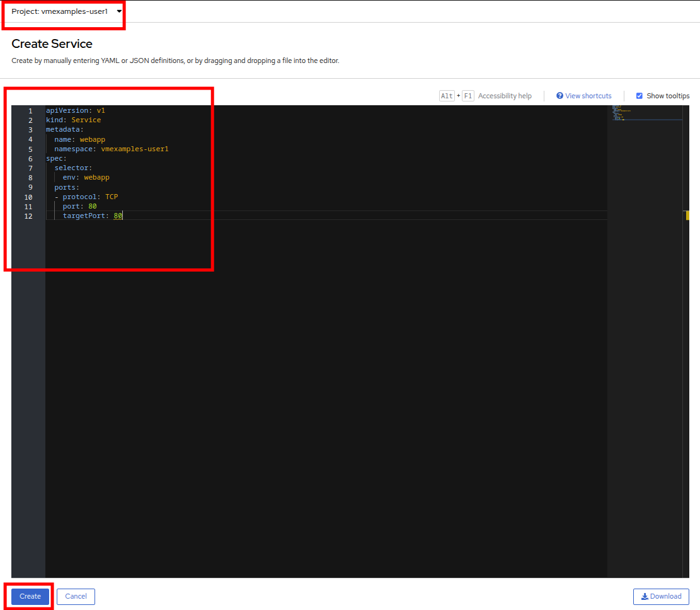Click the Alt key badge
700x610 pixels.
point(447,96)
